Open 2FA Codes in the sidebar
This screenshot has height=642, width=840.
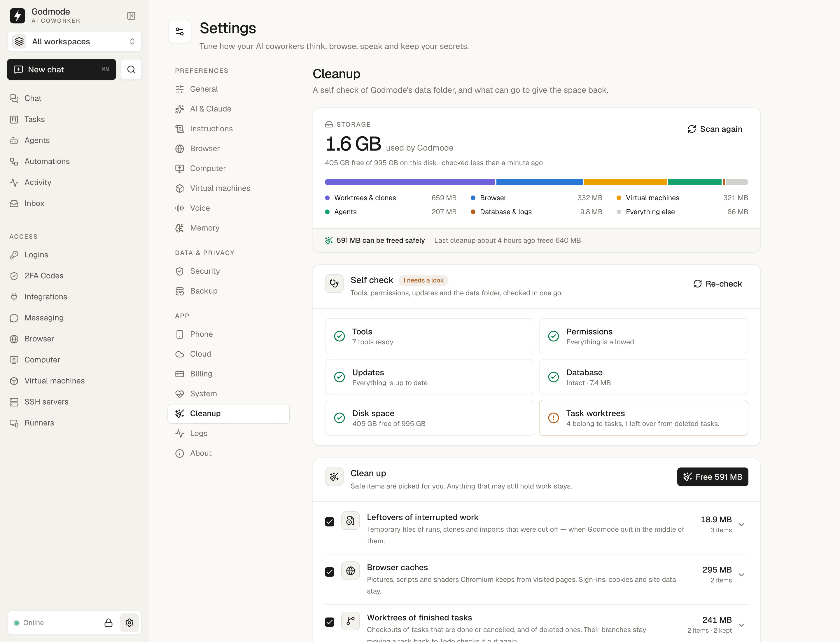click(74, 275)
